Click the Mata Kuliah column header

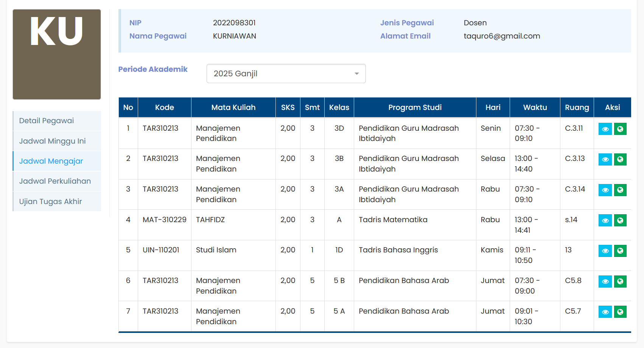pyautogui.click(x=233, y=108)
